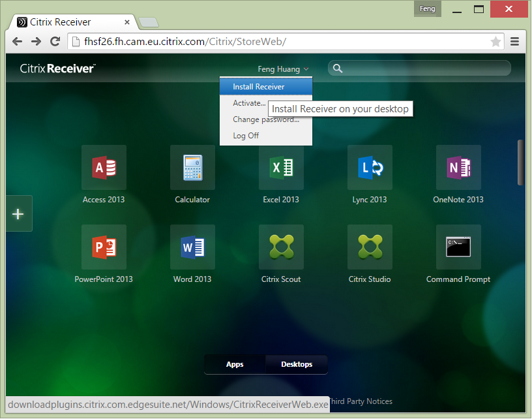Switch to the Desktops tab
Screen dimensions: 532x419
click(x=297, y=364)
